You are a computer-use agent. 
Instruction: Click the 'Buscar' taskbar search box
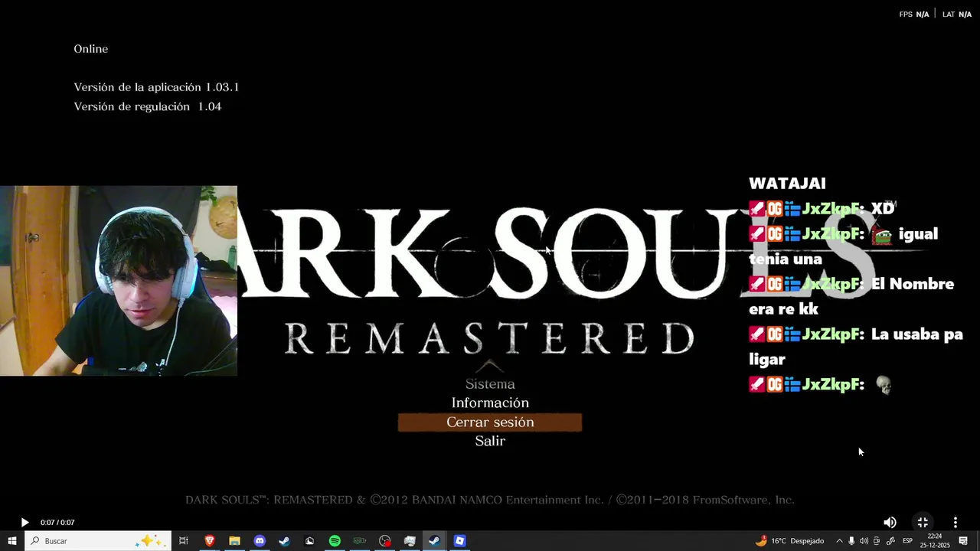click(x=98, y=541)
